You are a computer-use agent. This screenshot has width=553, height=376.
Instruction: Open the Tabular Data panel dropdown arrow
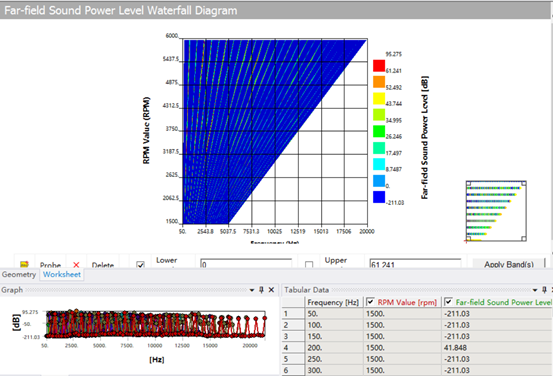pyautogui.click(x=535, y=290)
